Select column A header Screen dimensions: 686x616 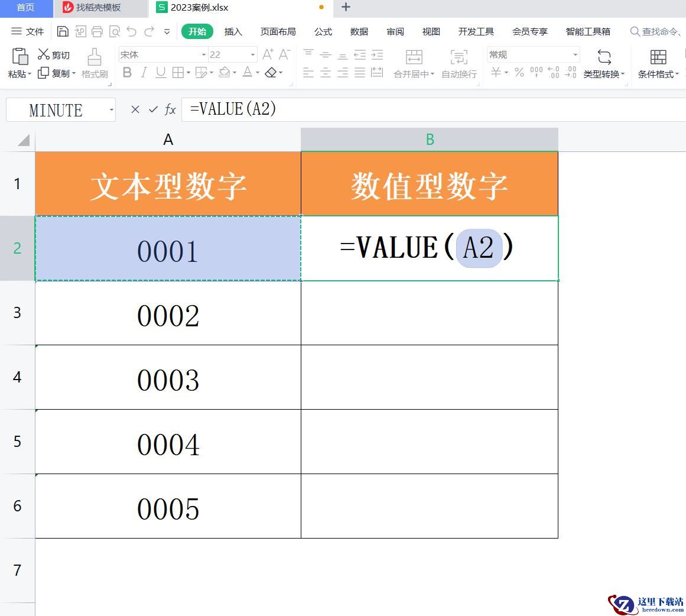point(168,140)
